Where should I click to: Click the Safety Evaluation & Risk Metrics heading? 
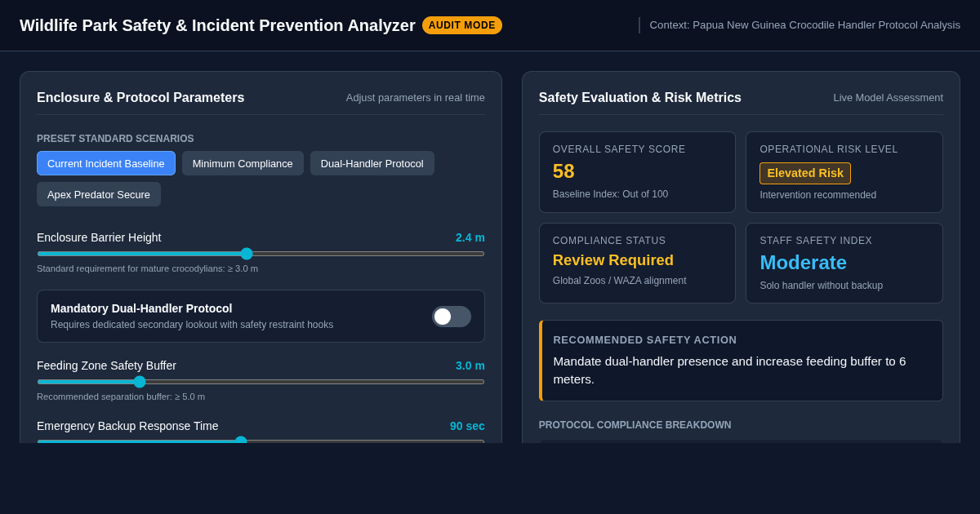[640, 98]
